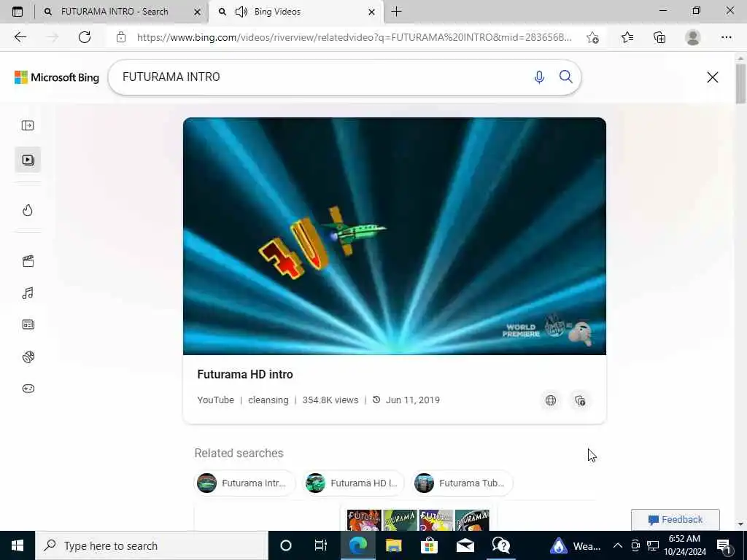
Task: Click the Futurama HD intro title
Action: pos(245,375)
